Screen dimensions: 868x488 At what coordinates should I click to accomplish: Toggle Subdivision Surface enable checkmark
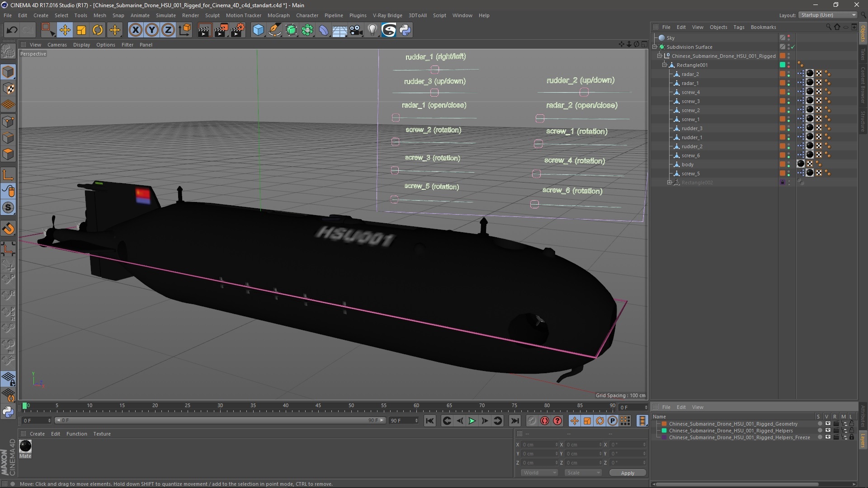coord(793,47)
